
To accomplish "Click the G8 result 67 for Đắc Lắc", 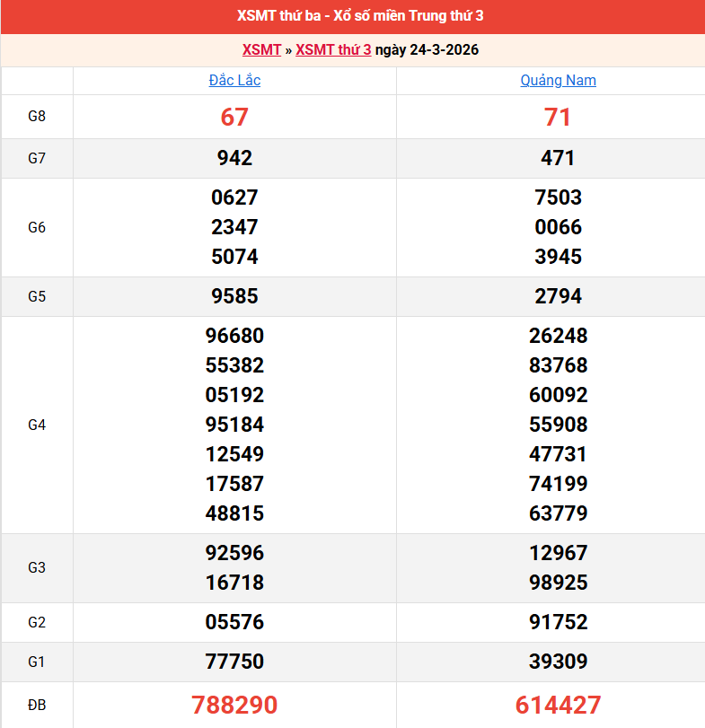I will coord(234,117).
